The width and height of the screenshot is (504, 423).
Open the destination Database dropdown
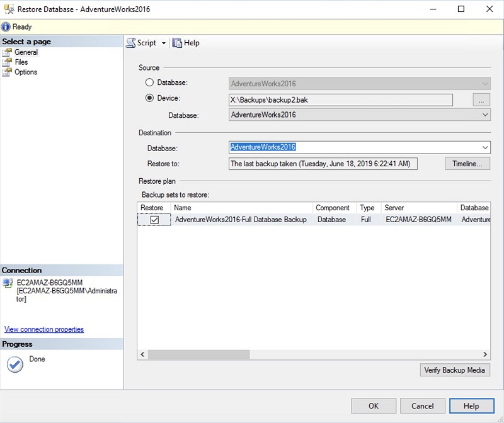coord(359,147)
